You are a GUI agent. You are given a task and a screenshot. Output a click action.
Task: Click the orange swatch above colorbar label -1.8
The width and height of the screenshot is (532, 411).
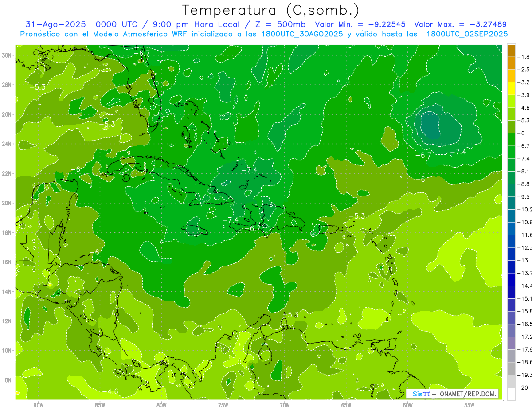511,51
